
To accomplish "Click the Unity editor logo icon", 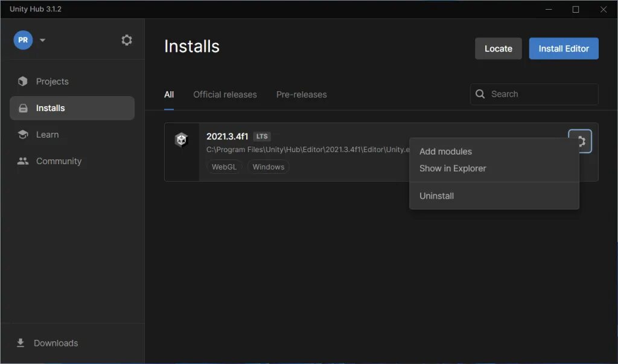I will 181,139.
